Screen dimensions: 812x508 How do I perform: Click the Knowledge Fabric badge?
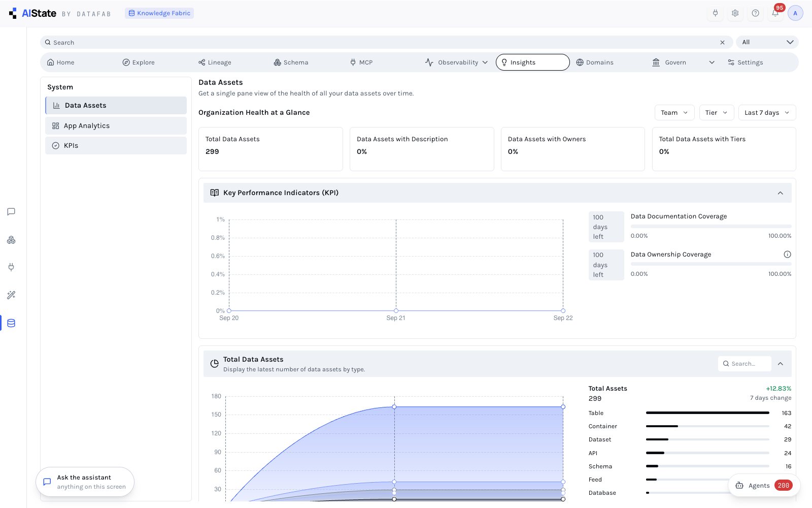coord(159,13)
